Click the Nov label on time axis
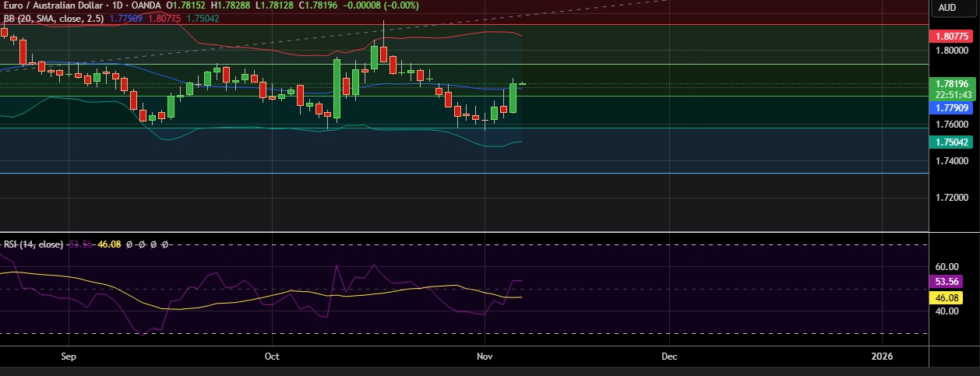This screenshot has height=376, width=980. (485, 356)
